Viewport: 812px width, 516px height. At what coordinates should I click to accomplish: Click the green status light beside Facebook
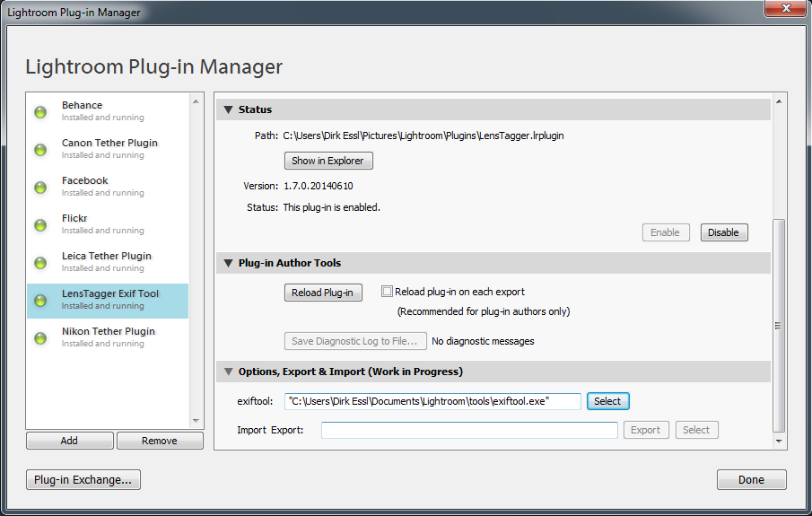click(x=40, y=188)
